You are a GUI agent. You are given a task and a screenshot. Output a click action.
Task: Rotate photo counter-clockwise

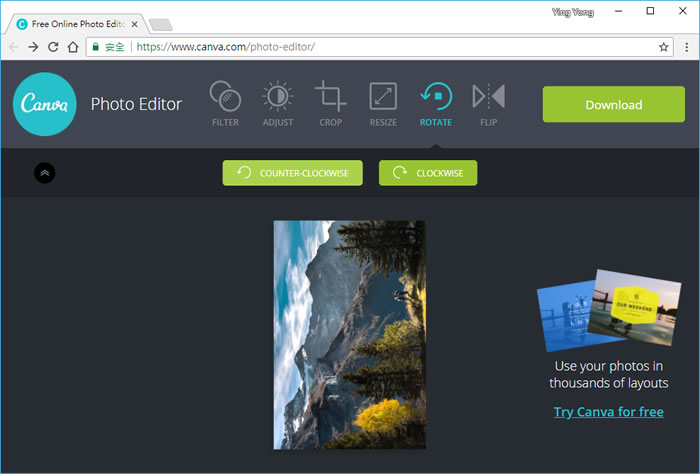(x=292, y=173)
